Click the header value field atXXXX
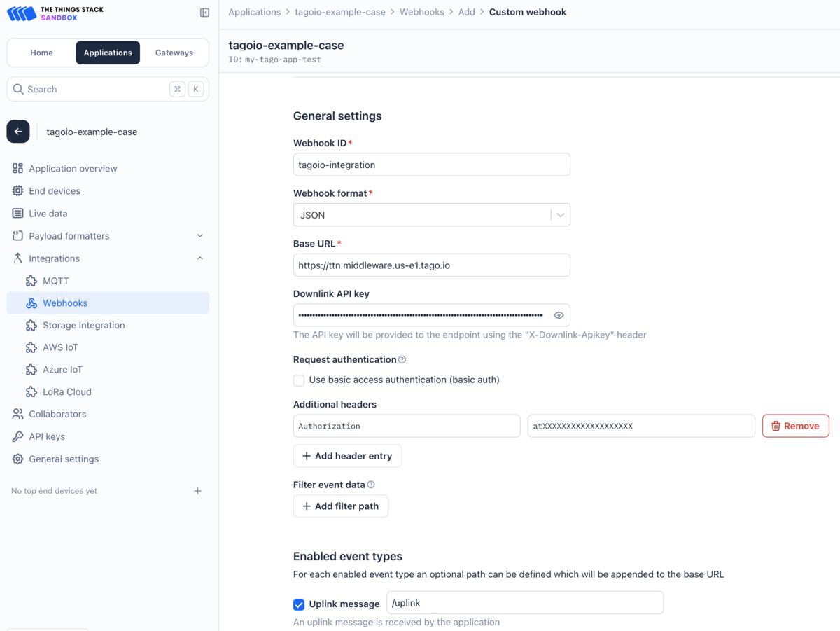The image size is (840, 631). (641, 426)
